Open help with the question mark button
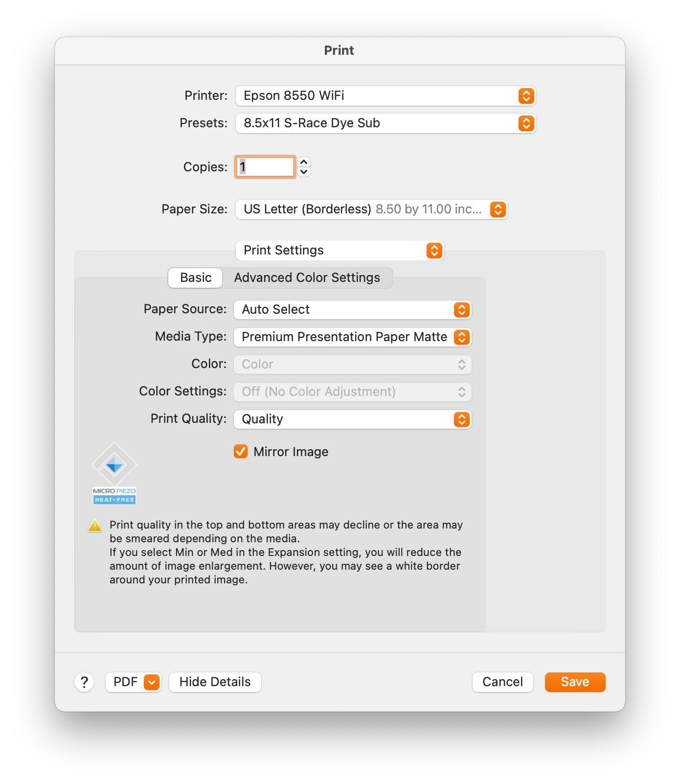The height and width of the screenshot is (784, 680). (84, 682)
